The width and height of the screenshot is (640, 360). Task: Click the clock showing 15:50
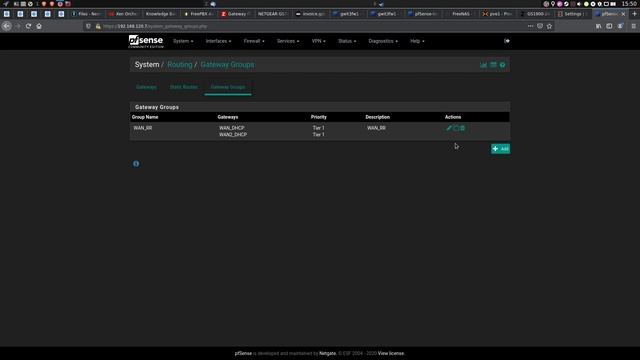(629, 4)
